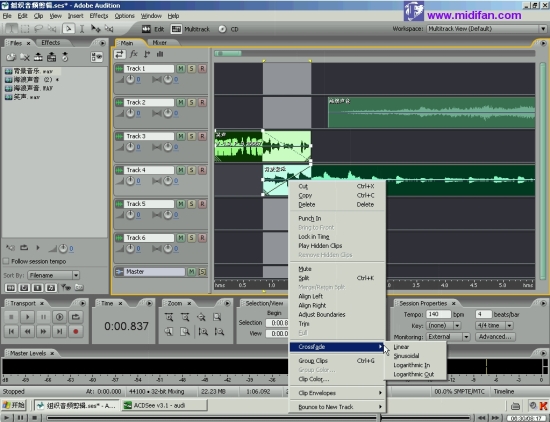Choose Logarithmic In crossfade
550x422 pixels.
coord(415,365)
